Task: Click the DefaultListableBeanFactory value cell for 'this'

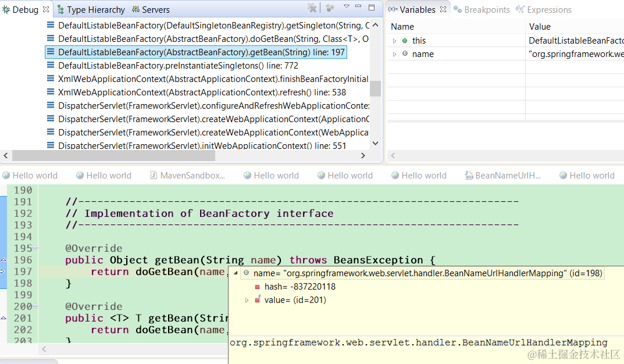Action: pyautogui.click(x=576, y=41)
